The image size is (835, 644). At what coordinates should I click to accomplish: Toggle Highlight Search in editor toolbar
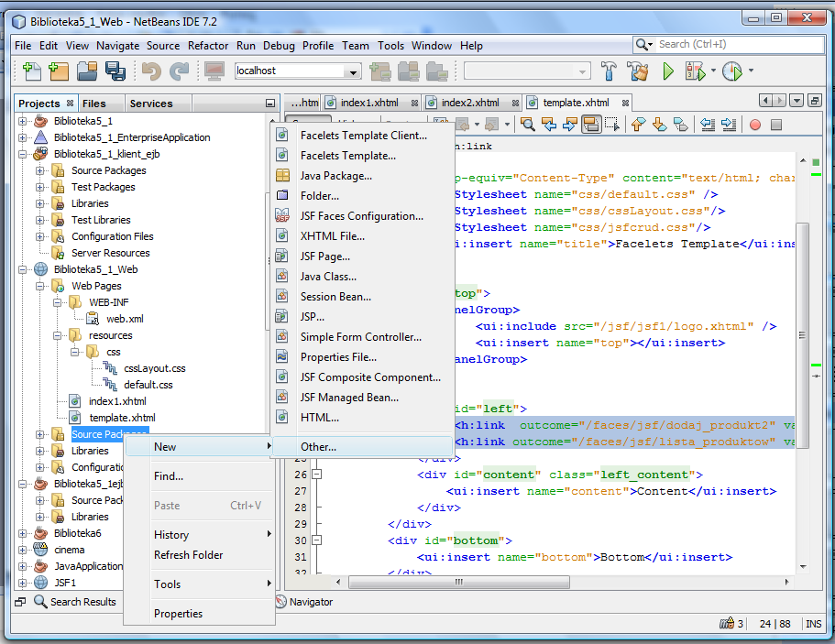pos(591,125)
